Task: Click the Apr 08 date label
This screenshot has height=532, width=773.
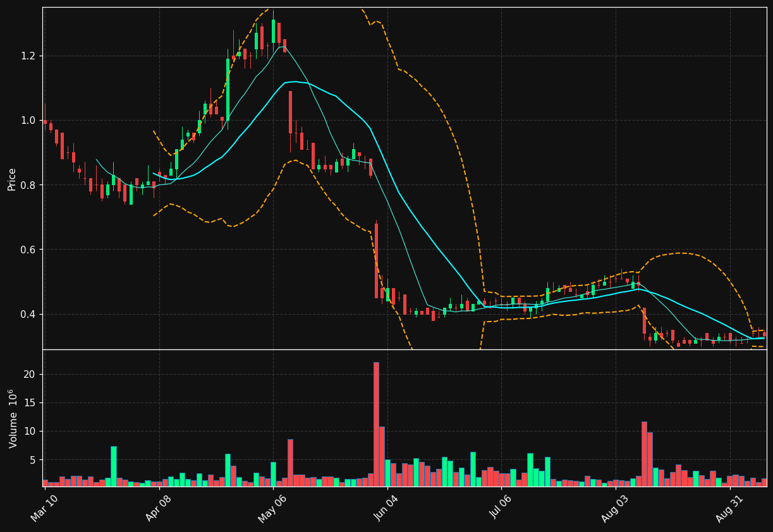Action: tap(159, 509)
